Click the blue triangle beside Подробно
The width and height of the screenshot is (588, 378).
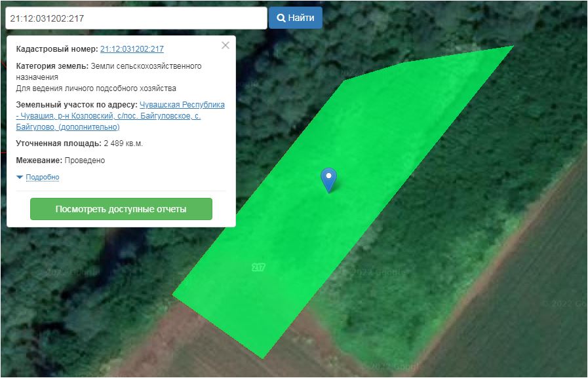(20, 177)
